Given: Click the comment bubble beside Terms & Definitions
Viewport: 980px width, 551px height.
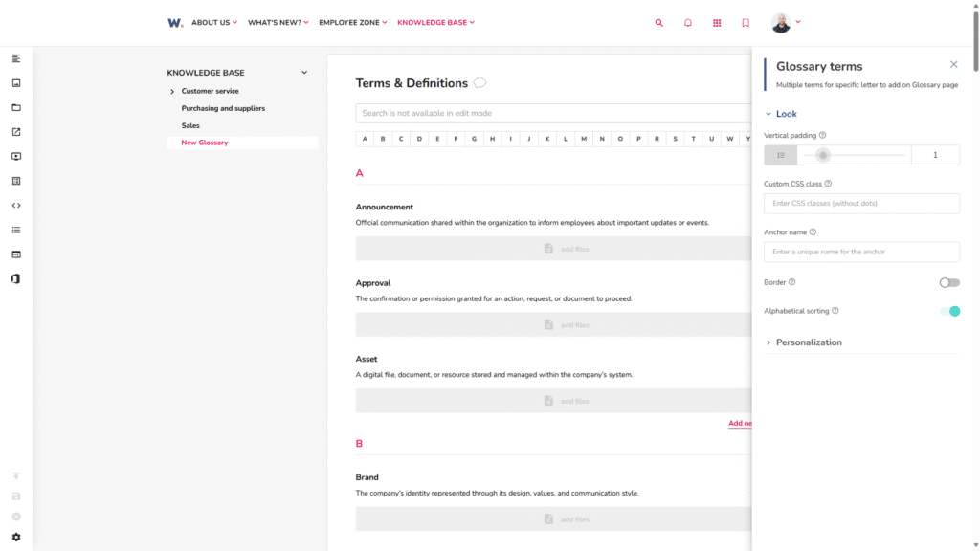Looking at the screenshot, I should coord(479,83).
